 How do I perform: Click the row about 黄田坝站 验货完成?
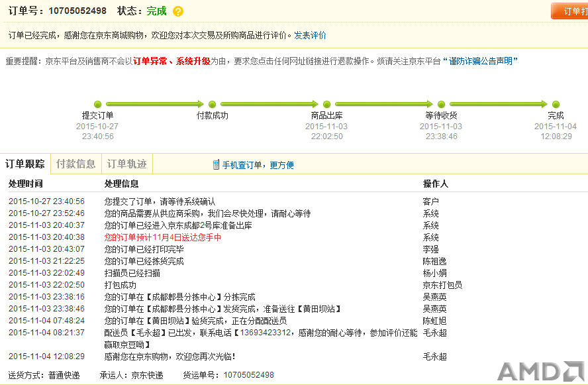pyautogui.click(x=195, y=321)
